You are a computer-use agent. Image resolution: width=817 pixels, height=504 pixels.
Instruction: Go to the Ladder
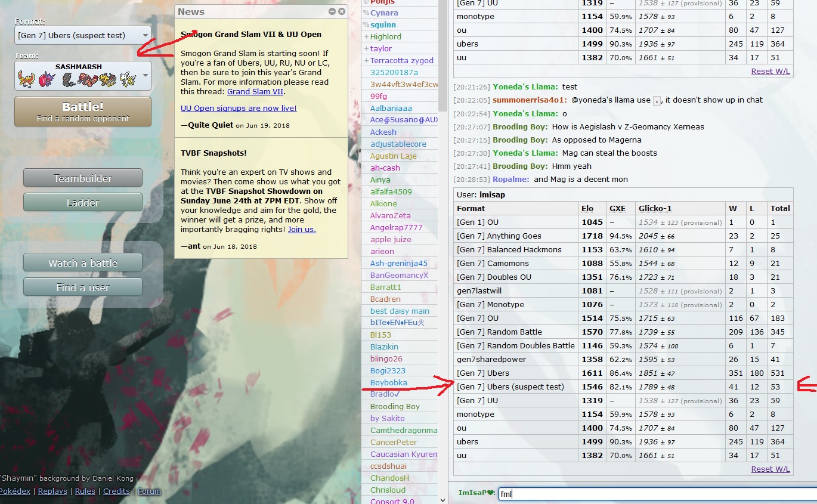click(83, 203)
